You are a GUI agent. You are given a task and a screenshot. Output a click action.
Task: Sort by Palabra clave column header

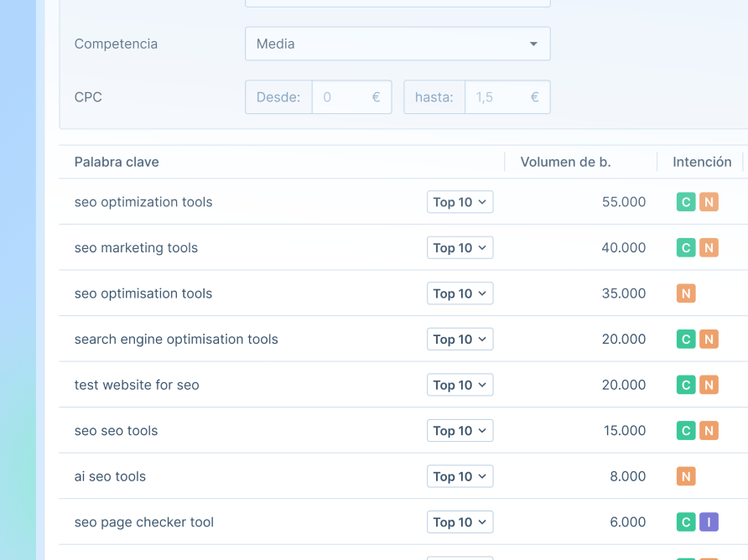117,162
